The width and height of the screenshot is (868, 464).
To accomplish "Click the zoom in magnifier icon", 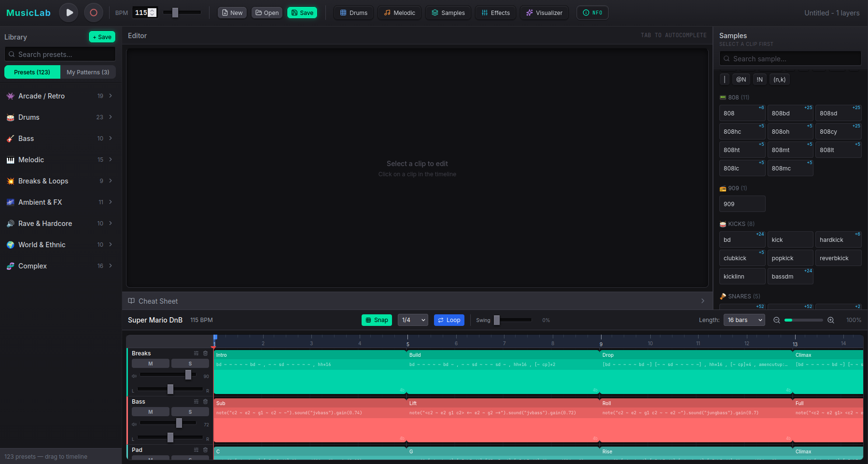I will point(831,320).
